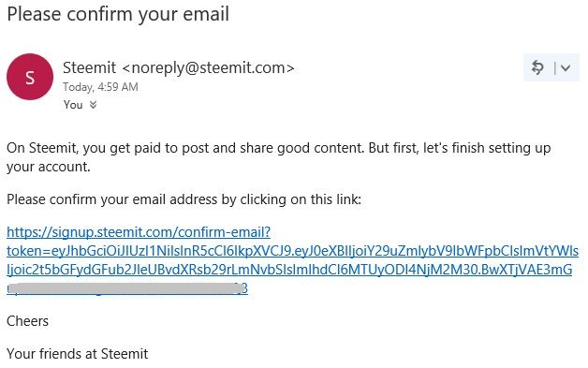
Task: Click the You recipient label
Action: click(73, 105)
